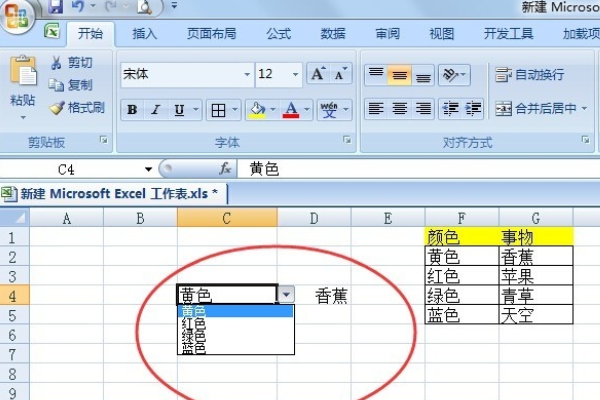Viewport: 600px width, 400px height.
Task: Click the select-all corner of the grid
Action: tap(15, 218)
